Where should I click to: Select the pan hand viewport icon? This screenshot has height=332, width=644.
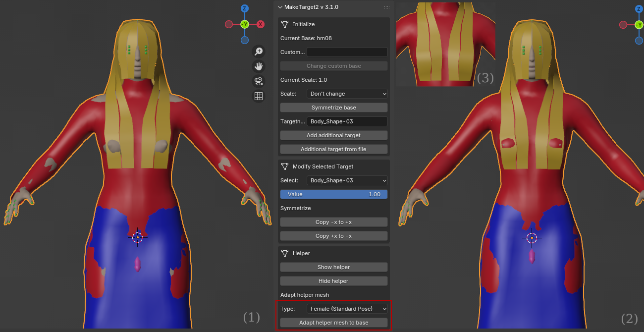coord(258,66)
